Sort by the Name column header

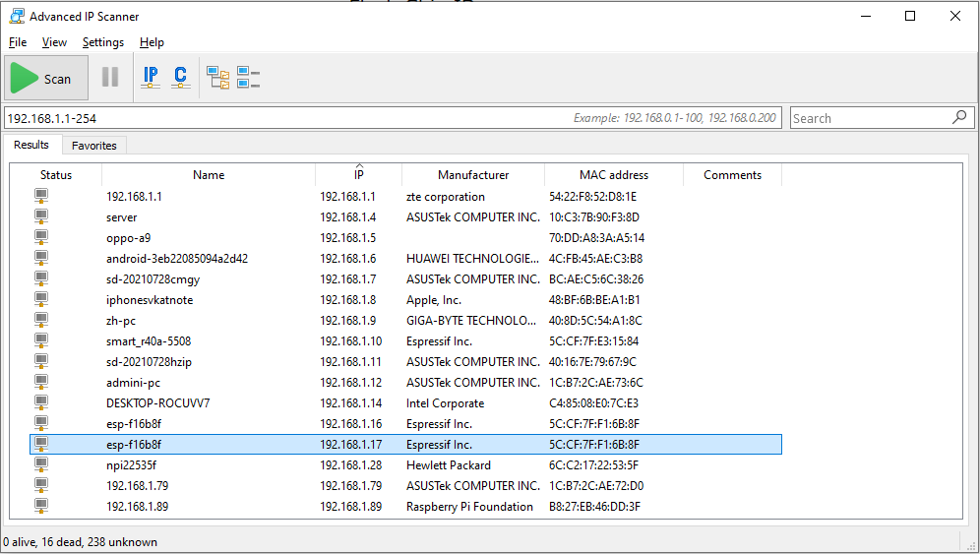tap(209, 175)
